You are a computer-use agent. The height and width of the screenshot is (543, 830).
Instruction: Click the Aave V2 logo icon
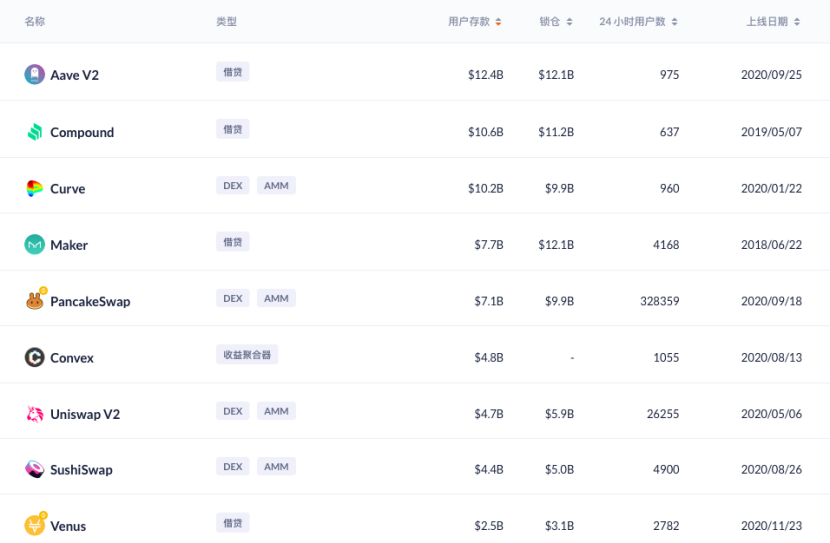click(x=34, y=75)
